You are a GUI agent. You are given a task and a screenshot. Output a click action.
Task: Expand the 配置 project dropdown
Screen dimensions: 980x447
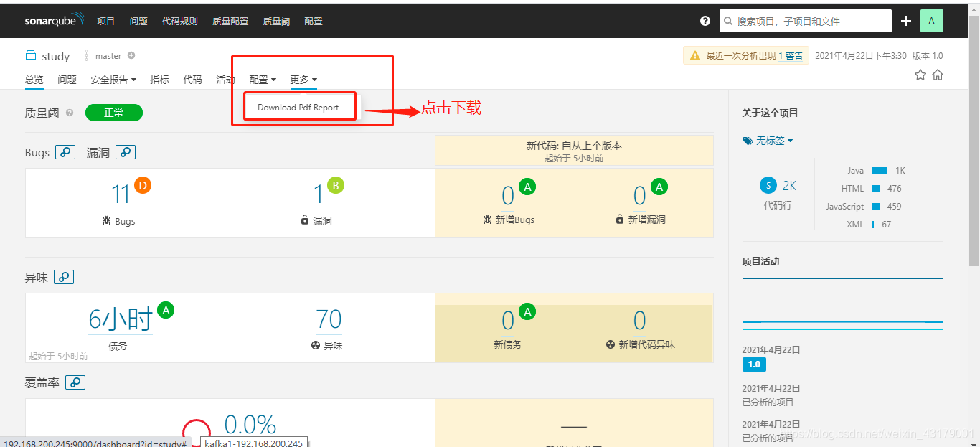click(263, 80)
